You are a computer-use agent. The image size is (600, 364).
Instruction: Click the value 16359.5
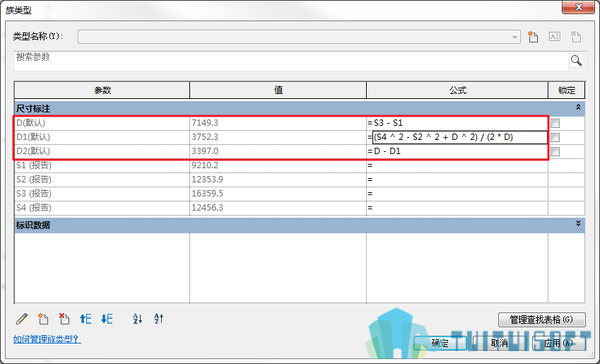(x=207, y=194)
